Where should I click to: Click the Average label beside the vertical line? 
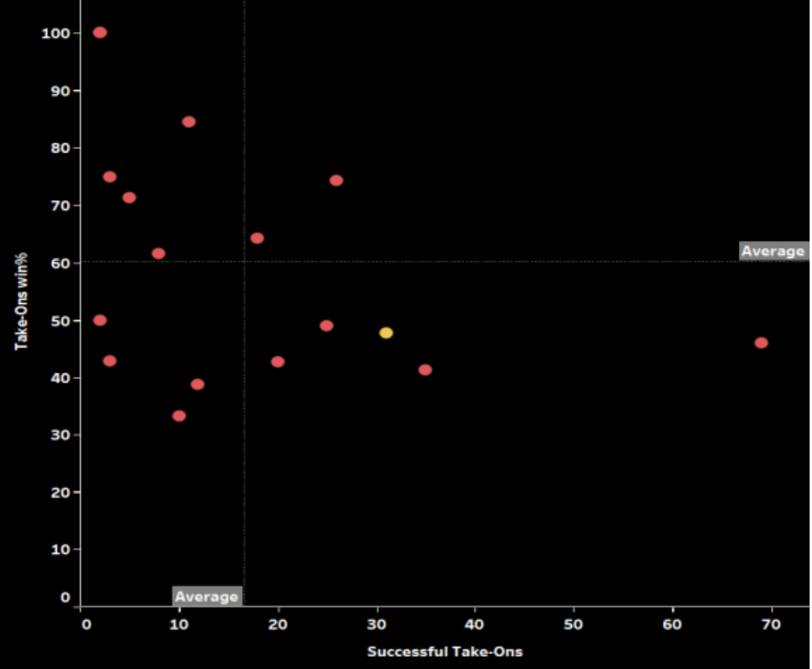tap(207, 596)
